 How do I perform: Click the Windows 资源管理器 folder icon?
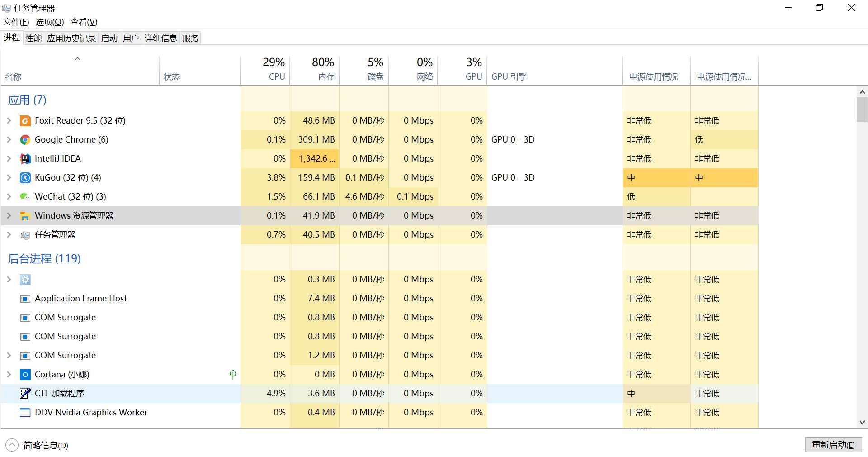(25, 216)
